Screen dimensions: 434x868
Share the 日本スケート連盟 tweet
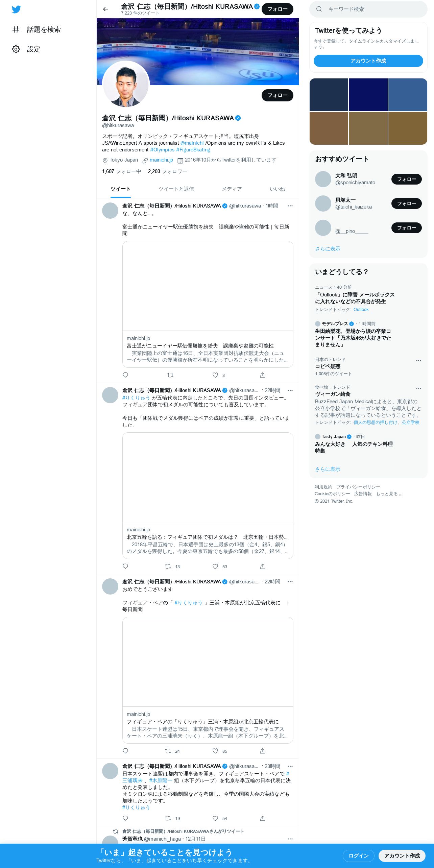pyautogui.click(x=263, y=818)
